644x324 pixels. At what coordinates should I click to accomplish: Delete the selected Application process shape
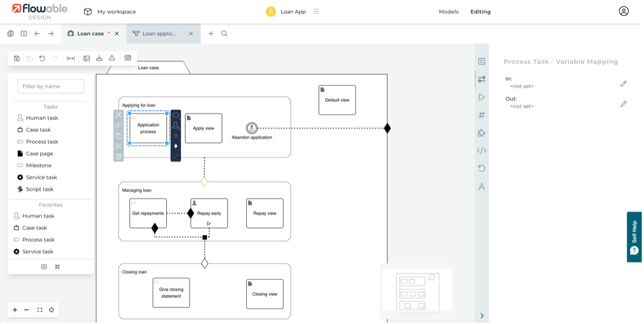coord(119,156)
